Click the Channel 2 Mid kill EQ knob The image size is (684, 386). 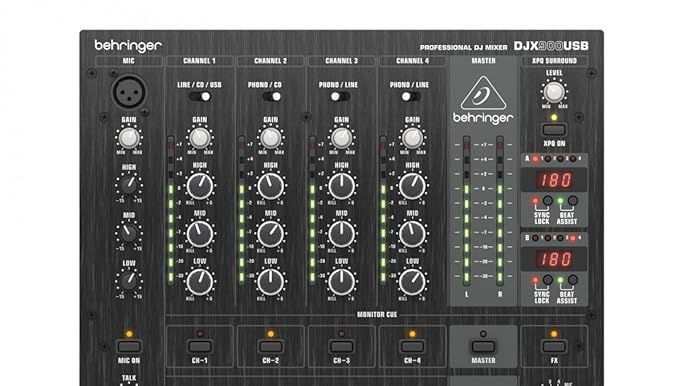tap(270, 234)
